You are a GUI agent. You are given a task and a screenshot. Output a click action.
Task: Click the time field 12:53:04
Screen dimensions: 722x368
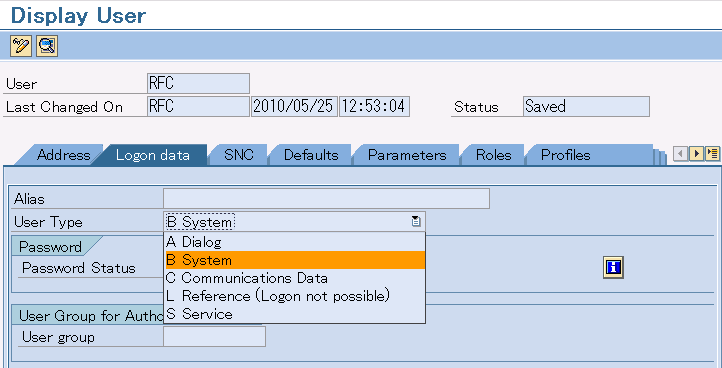coord(374,106)
